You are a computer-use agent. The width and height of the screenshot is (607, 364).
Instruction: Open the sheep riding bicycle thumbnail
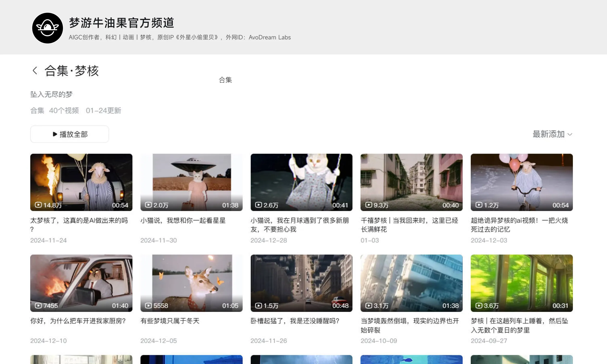521,182
